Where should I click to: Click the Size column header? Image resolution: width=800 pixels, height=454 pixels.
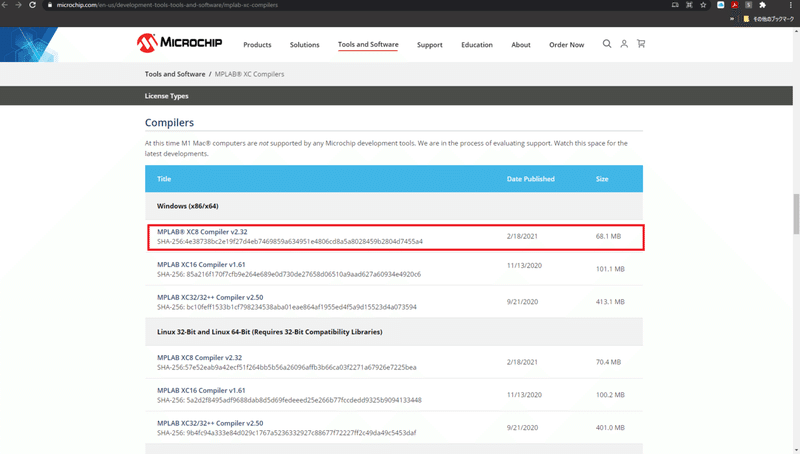[602, 179]
